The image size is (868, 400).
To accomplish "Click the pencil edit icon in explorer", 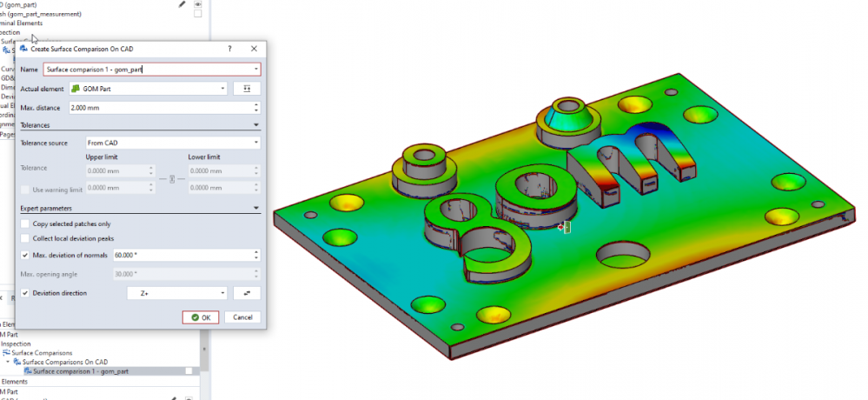I will tap(182, 4).
